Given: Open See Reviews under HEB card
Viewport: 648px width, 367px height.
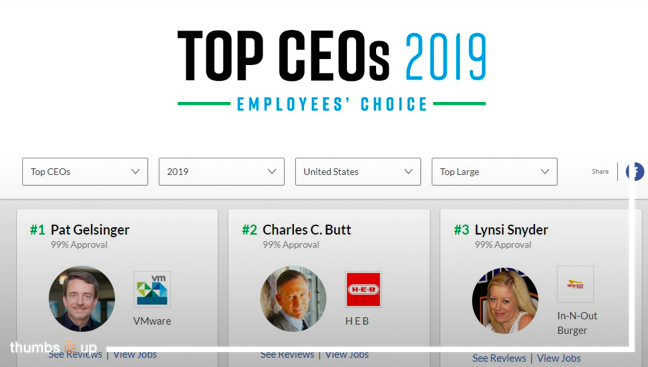Looking at the screenshot, I should [x=287, y=354].
